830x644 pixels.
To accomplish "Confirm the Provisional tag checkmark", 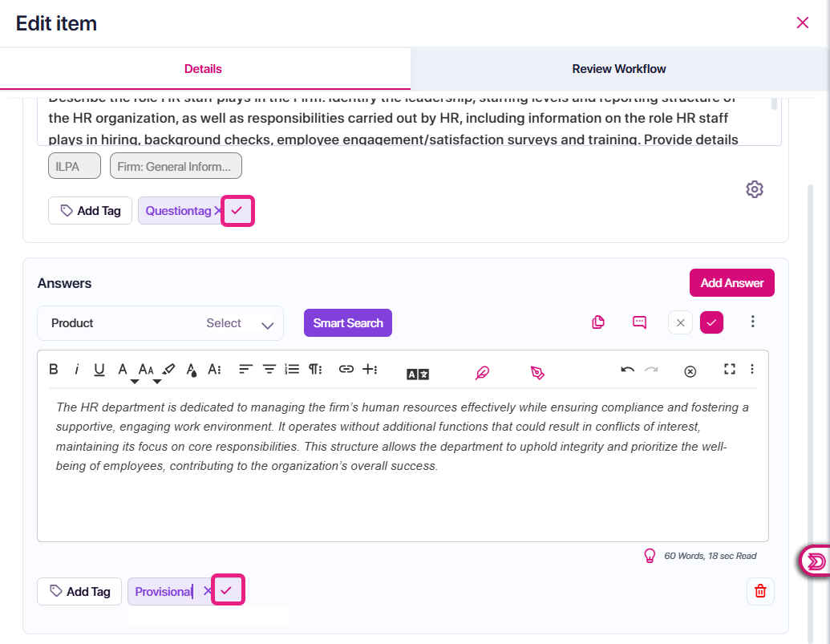I will pyautogui.click(x=228, y=590).
